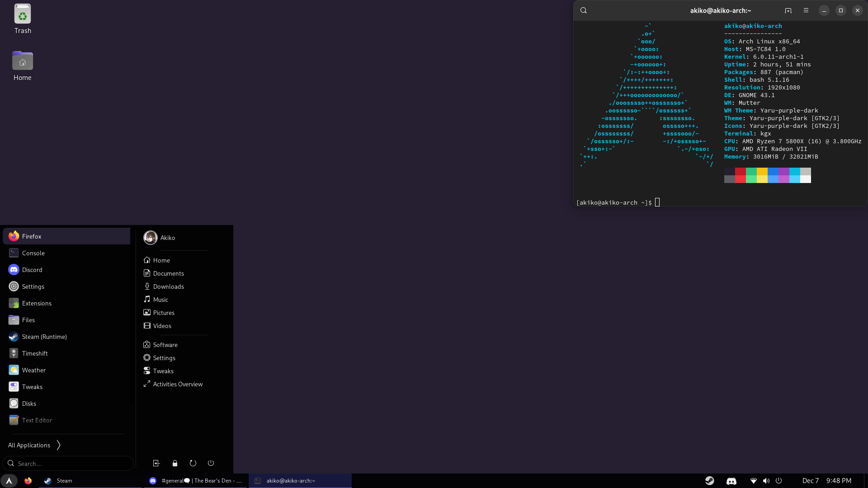Open the Weather app entry
The height and width of the screenshot is (488, 868).
point(66,370)
